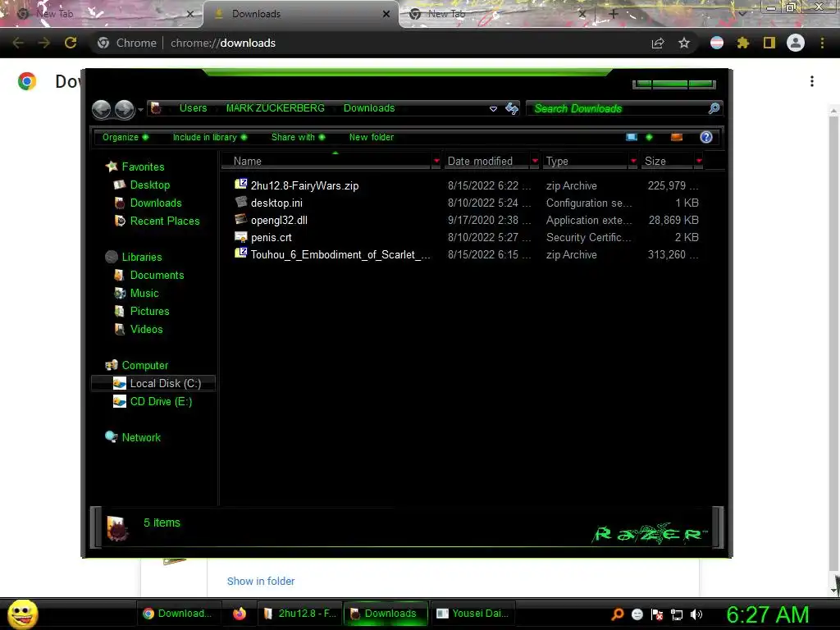This screenshot has width=840, height=630.
Task: Open Desktop in Favorites
Action: click(149, 185)
